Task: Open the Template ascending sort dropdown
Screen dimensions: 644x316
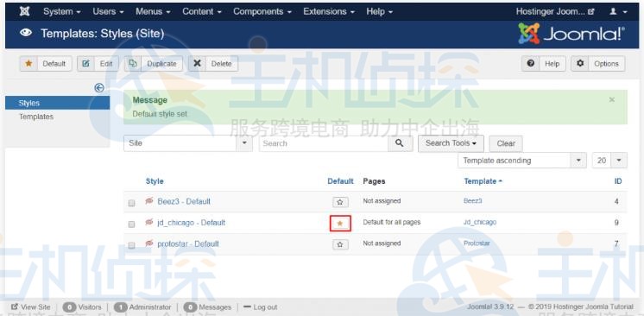Action: pos(522,161)
